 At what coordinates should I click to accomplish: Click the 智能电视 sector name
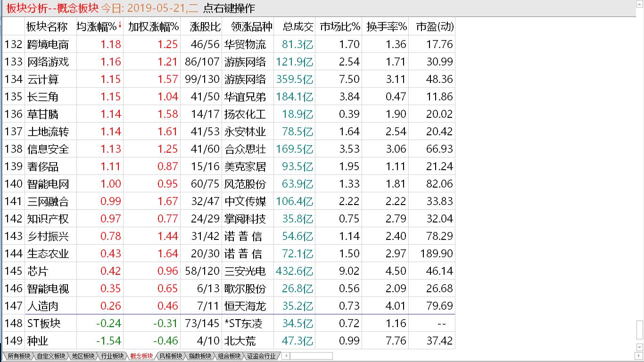[x=48, y=288]
